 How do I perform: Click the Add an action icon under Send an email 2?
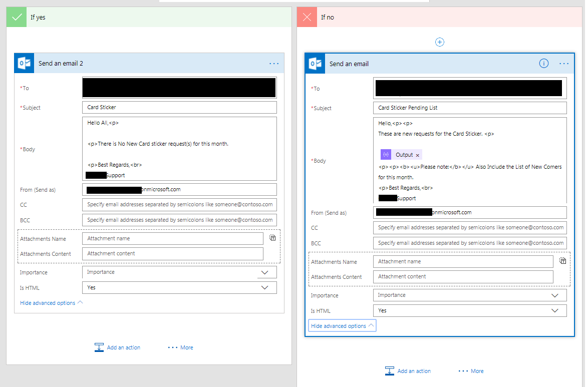[99, 347]
